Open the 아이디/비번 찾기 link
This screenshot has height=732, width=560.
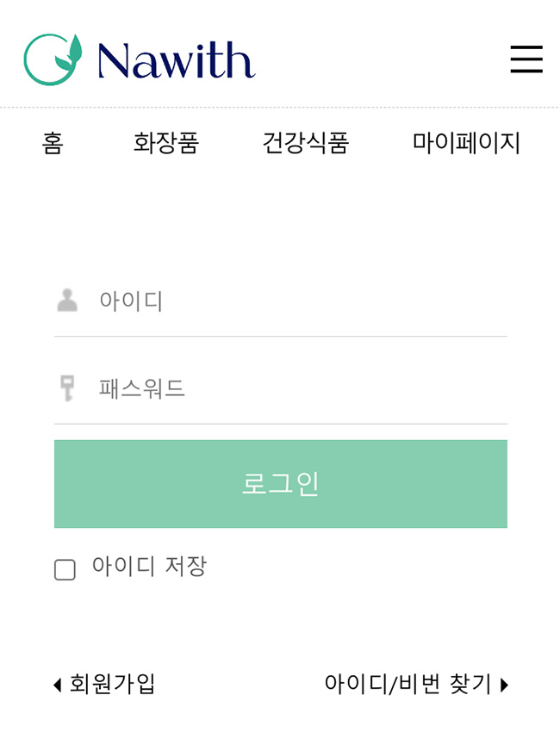[x=408, y=685]
